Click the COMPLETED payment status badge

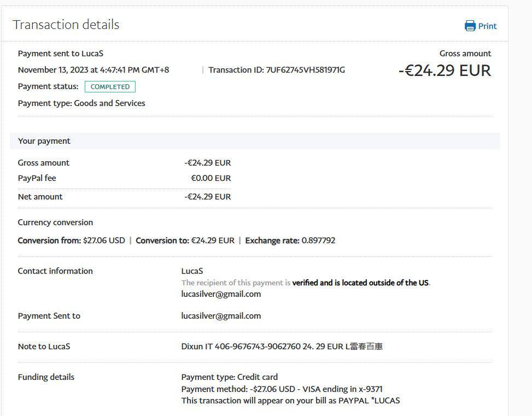tap(110, 86)
